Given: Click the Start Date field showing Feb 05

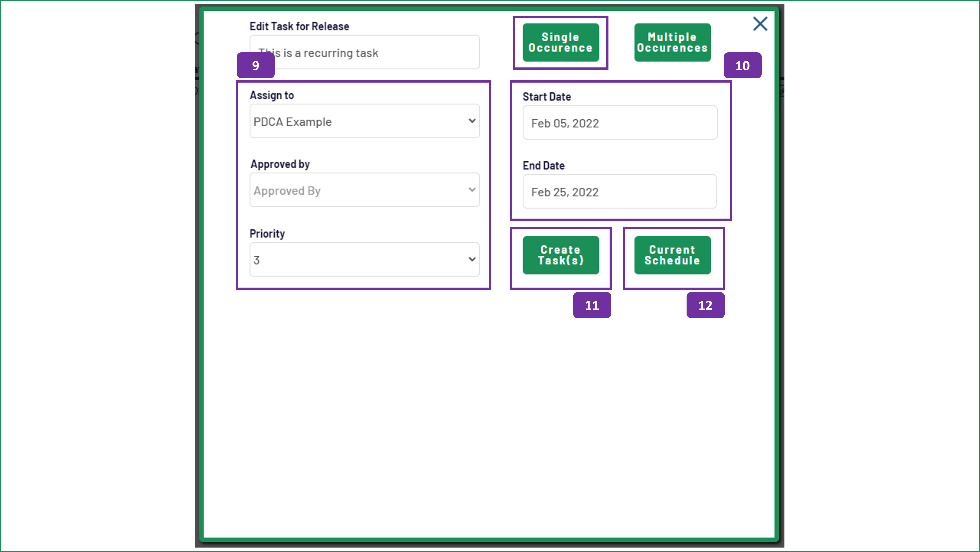Looking at the screenshot, I should tap(620, 123).
